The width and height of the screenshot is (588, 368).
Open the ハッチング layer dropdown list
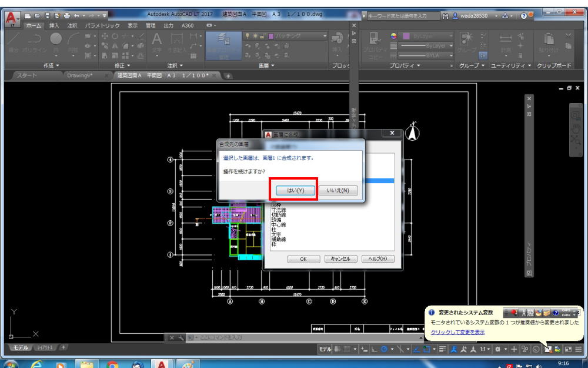pos(325,36)
